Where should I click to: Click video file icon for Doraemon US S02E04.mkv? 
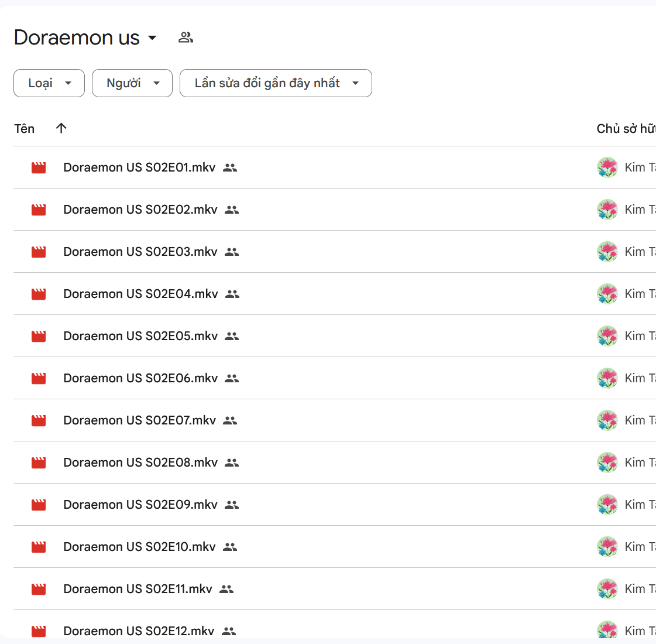(x=39, y=294)
